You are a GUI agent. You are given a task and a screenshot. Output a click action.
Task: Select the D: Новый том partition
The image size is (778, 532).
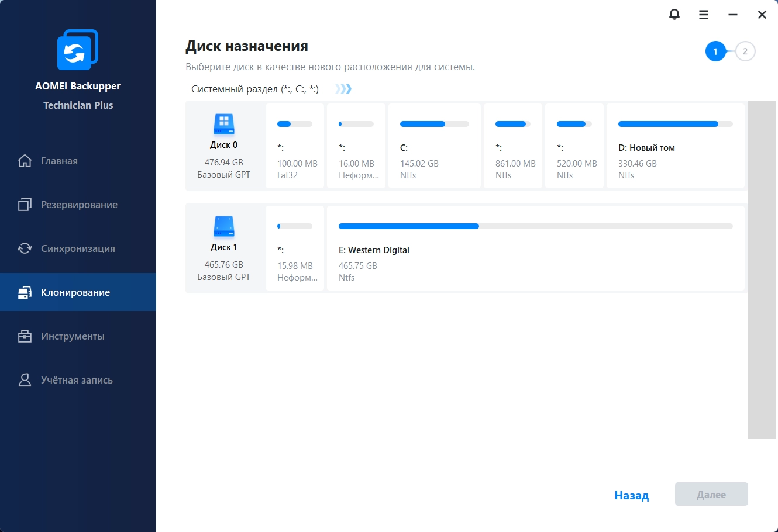coord(676,146)
